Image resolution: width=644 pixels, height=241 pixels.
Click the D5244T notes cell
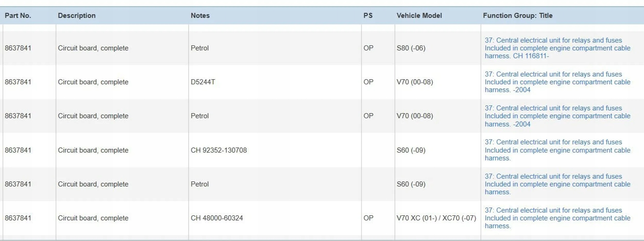(x=203, y=82)
